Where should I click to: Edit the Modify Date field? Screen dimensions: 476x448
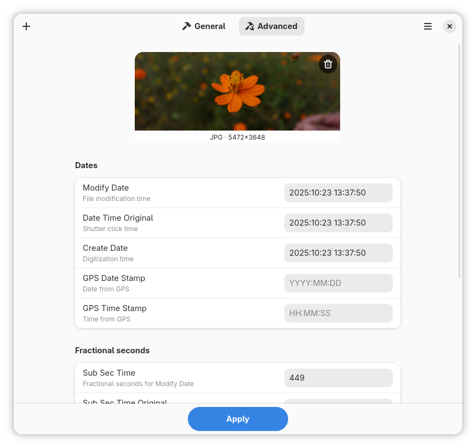click(x=338, y=193)
